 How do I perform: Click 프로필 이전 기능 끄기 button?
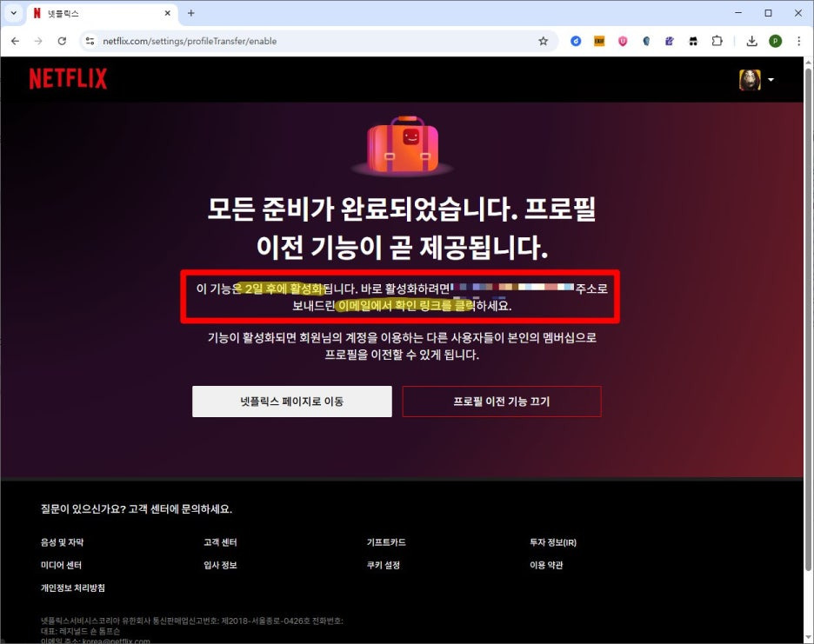502,402
